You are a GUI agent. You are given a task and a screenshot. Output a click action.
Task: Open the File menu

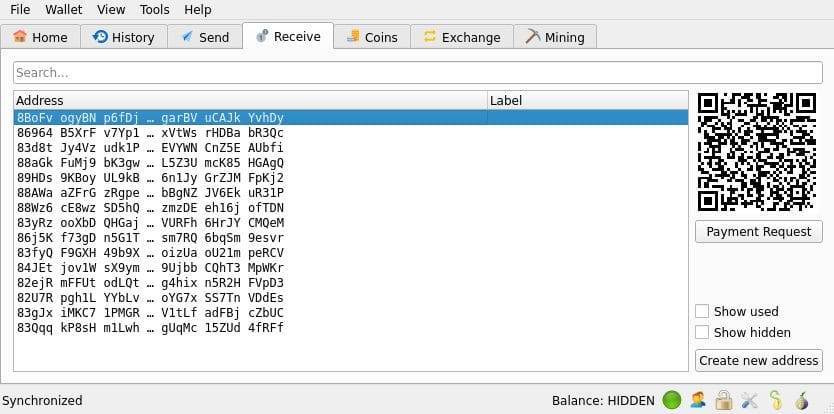20,10
